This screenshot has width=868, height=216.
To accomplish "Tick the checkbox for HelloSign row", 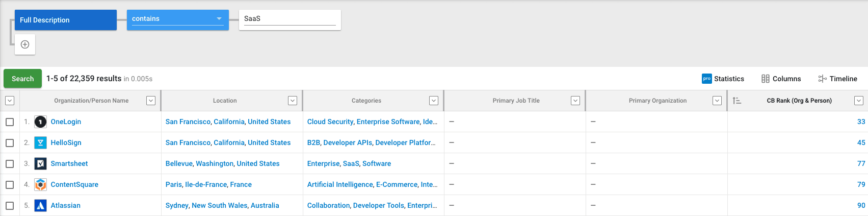I will (x=10, y=142).
